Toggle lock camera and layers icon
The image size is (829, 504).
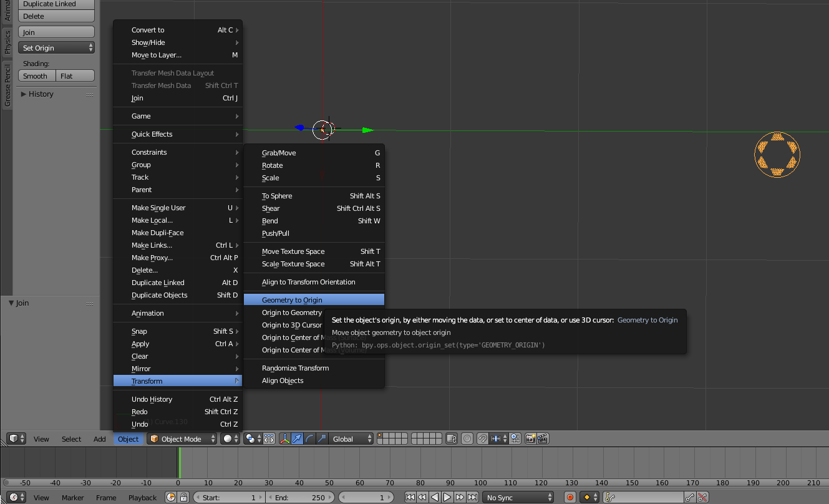pyautogui.click(x=452, y=439)
